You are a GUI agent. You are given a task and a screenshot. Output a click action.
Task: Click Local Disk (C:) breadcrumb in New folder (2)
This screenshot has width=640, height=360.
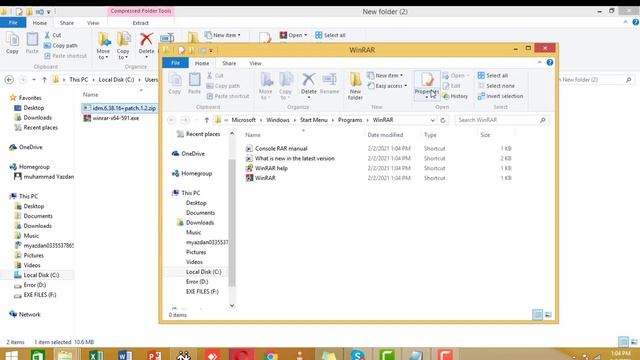pyautogui.click(x=116, y=80)
